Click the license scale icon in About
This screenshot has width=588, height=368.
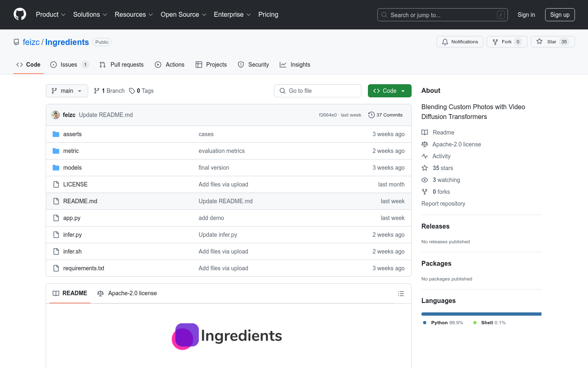425,144
